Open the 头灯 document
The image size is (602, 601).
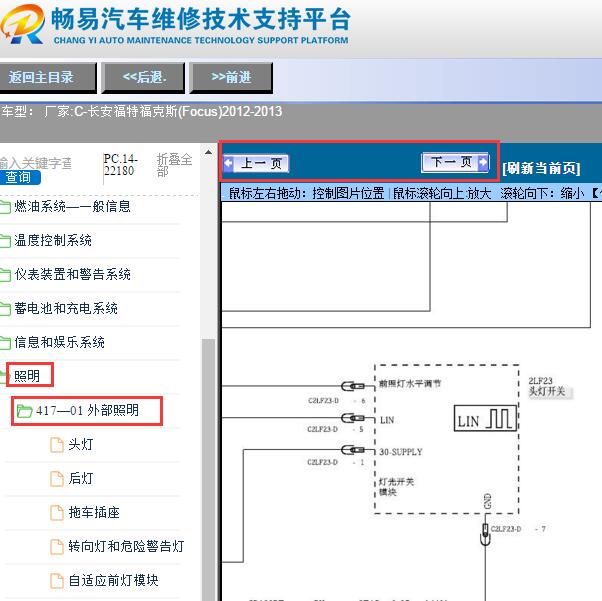tap(81, 444)
